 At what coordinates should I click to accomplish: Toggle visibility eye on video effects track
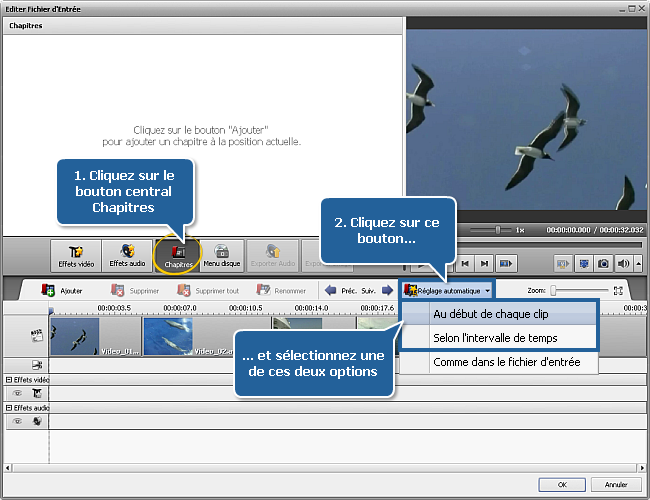click(18, 394)
